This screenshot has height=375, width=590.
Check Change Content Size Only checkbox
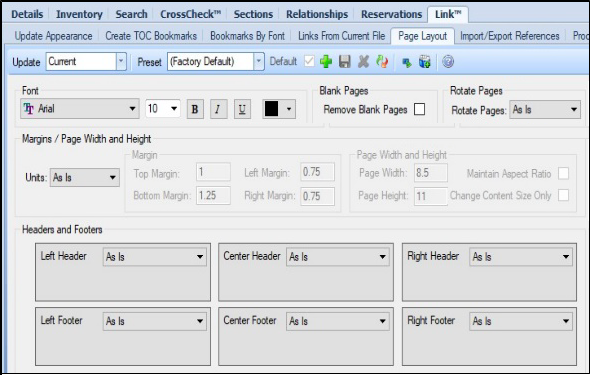[x=563, y=195]
